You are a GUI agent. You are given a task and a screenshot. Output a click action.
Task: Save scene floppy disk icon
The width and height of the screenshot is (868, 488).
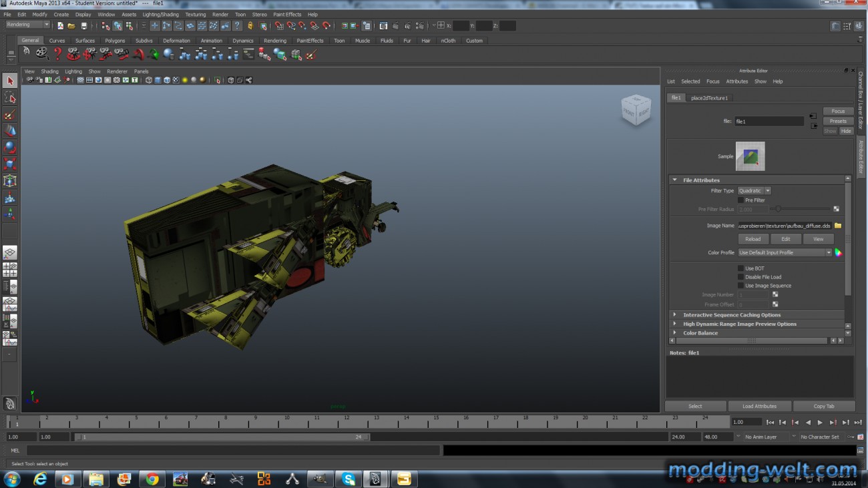click(x=83, y=26)
